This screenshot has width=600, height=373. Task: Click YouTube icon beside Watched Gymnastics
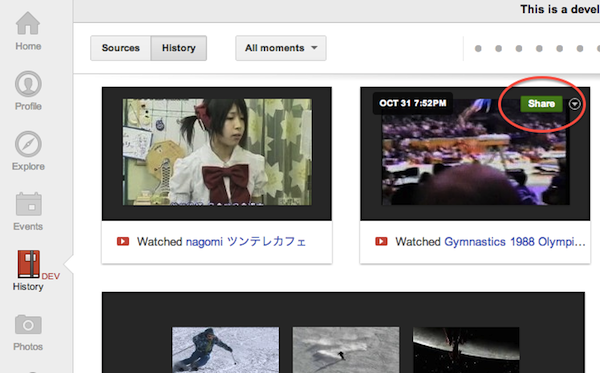381,241
